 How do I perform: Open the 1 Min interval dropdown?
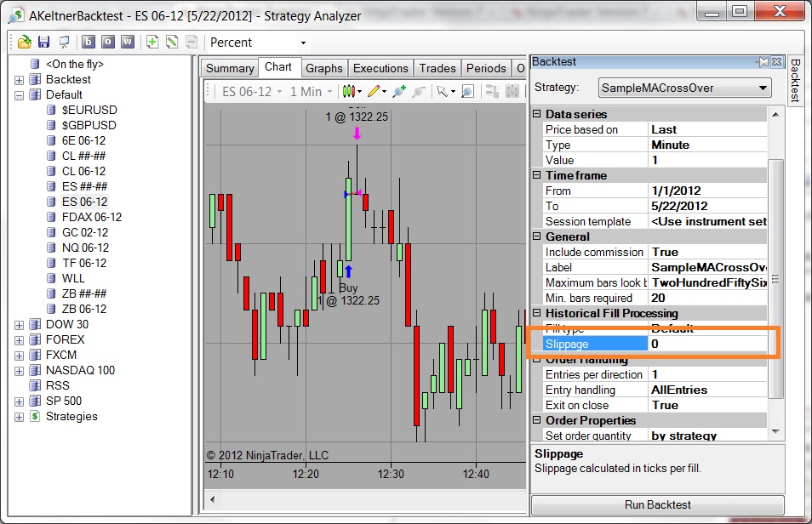pyautogui.click(x=311, y=92)
